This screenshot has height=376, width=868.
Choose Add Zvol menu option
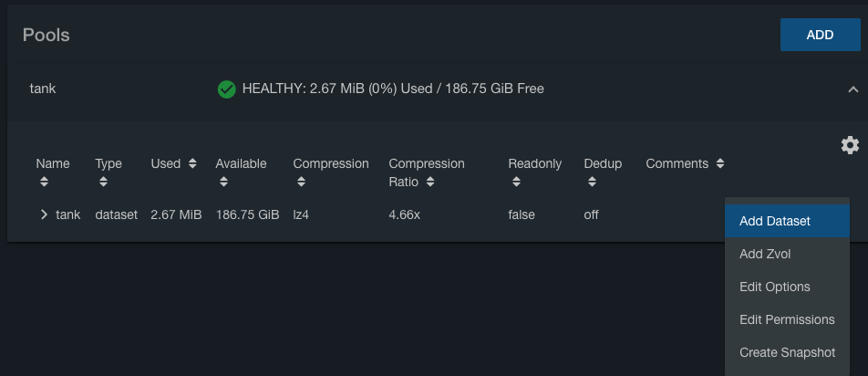coord(765,254)
